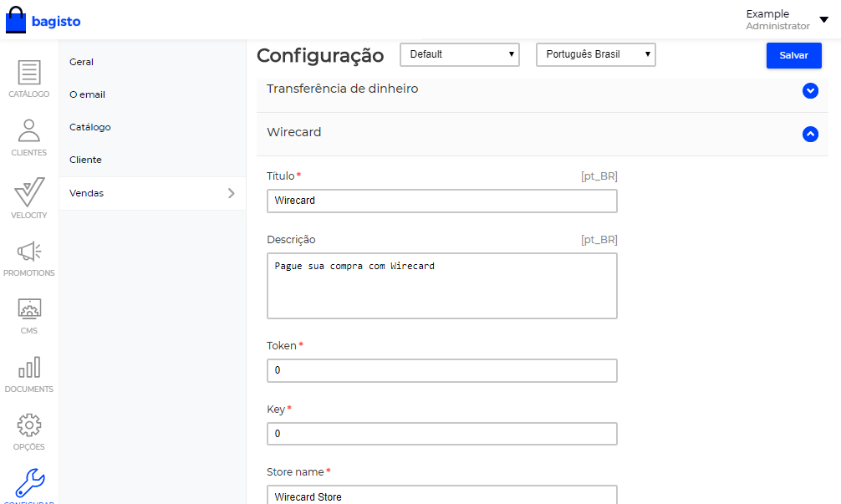Image resolution: width=841 pixels, height=504 pixels.
Task: Expand the Transferência de dinheiro section
Action: [x=810, y=90]
